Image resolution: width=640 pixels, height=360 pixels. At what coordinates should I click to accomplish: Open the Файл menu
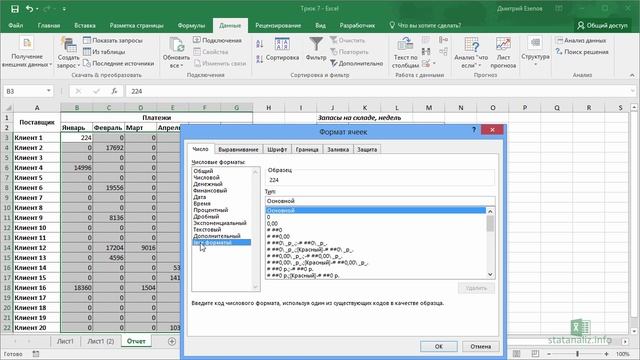pyautogui.click(x=16, y=25)
